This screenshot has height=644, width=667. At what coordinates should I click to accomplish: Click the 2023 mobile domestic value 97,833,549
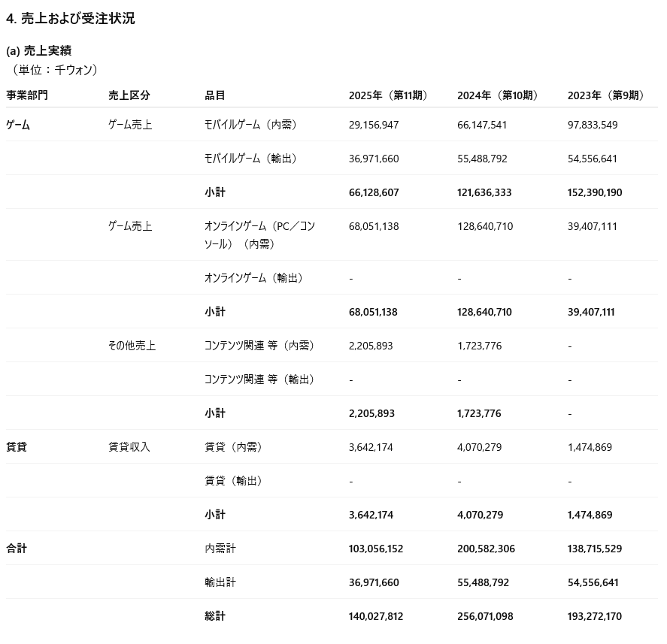593,125
